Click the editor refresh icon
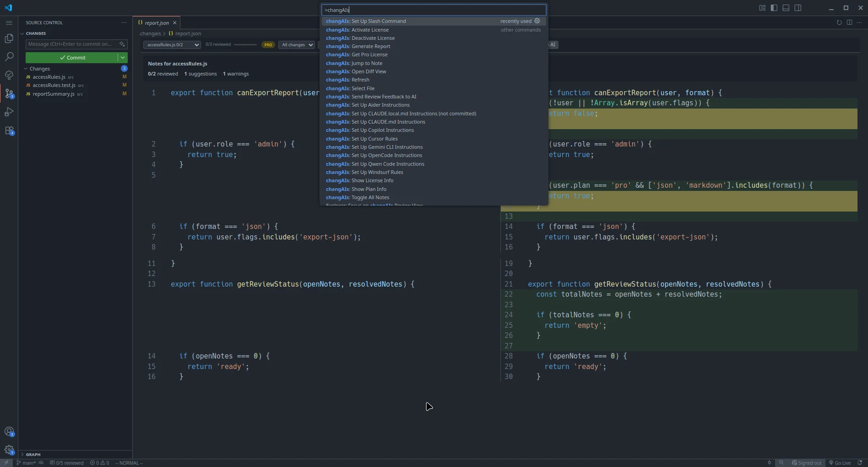The image size is (868, 467). (839, 22)
